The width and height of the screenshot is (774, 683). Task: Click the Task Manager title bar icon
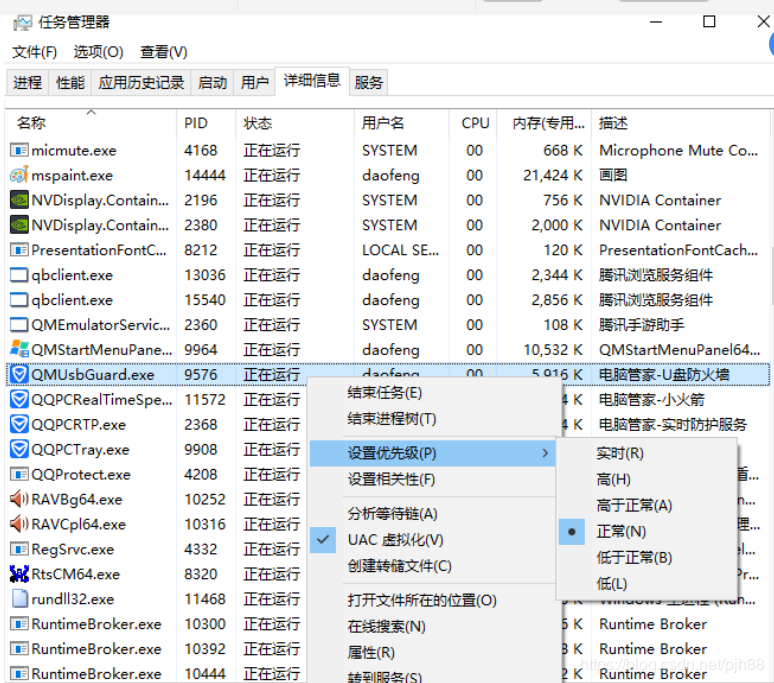(22, 23)
